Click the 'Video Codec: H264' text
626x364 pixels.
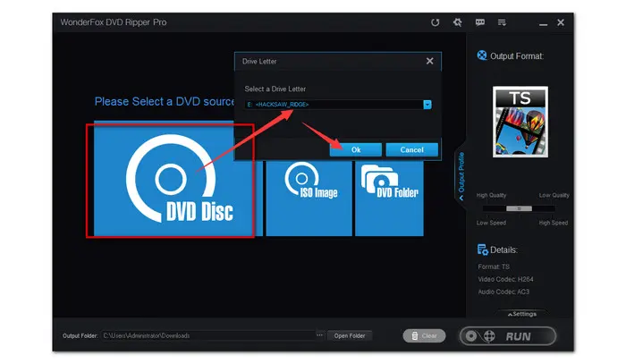click(x=505, y=279)
